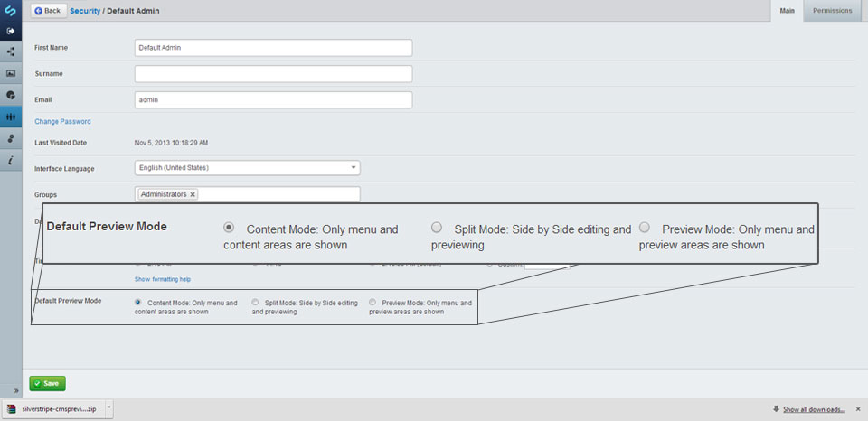Click the log out icon in sidebar
868x421 pixels.
tap(11, 31)
